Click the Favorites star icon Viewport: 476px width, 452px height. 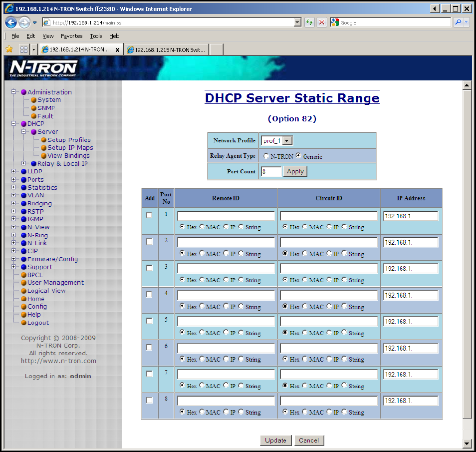point(9,49)
